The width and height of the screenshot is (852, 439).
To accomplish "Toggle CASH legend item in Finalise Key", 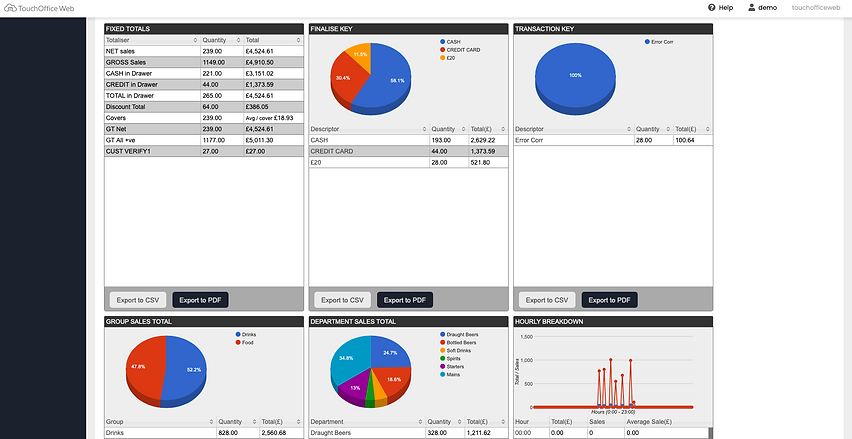I will click(x=449, y=42).
